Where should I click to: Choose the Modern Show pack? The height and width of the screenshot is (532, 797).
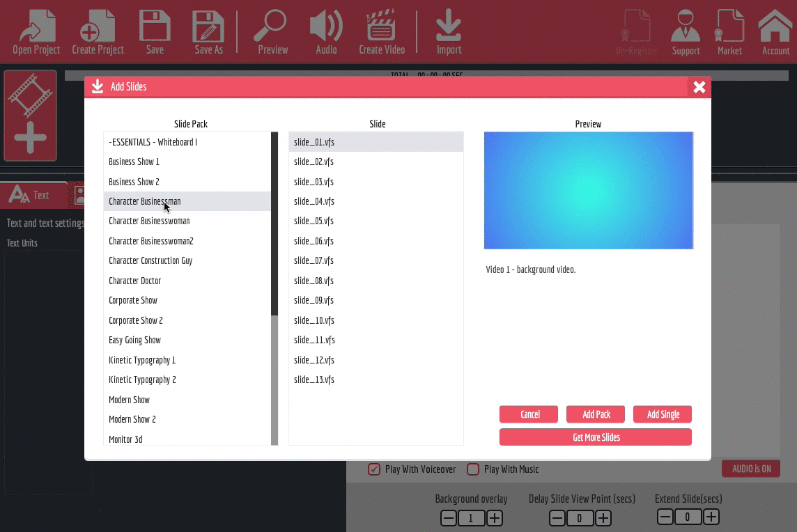pos(187,400)
